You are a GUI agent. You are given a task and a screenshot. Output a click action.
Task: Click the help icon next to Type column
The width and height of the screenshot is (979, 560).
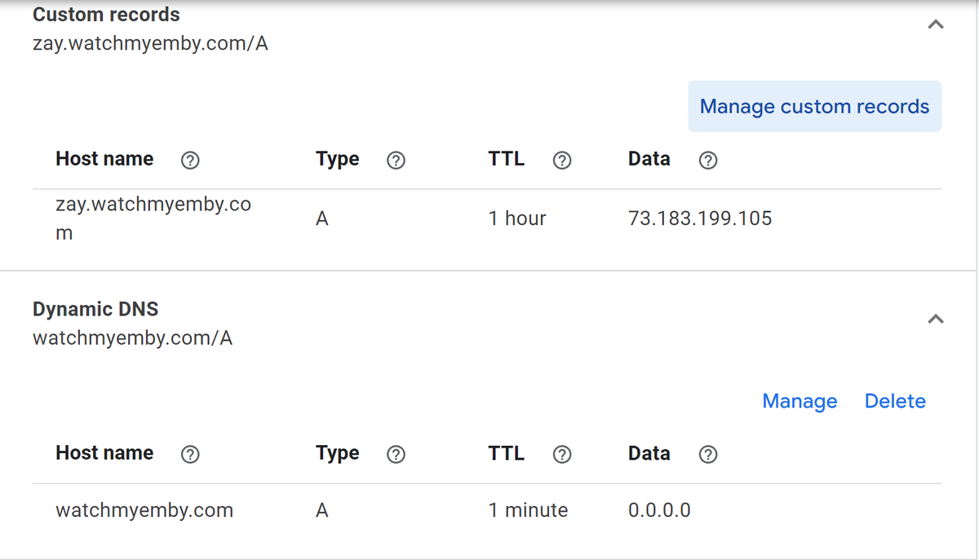tap(396, 160)
